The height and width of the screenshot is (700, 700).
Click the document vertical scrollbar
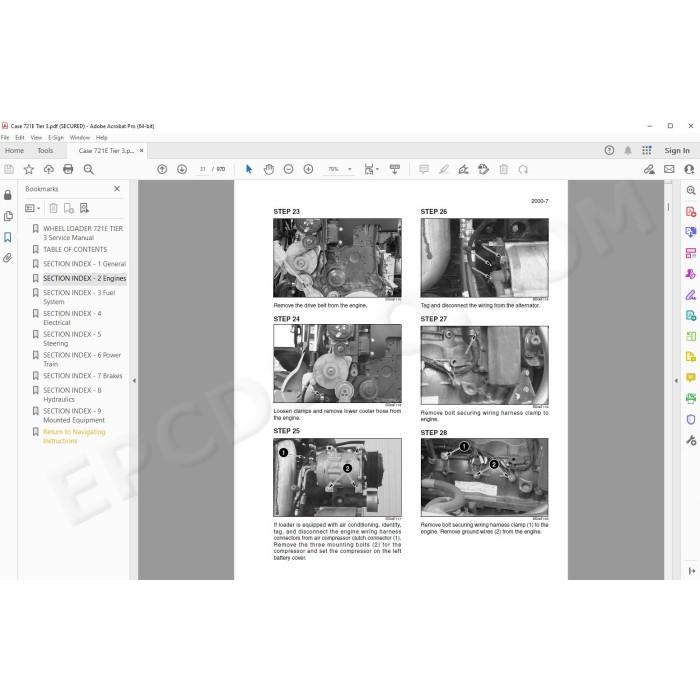668,379
